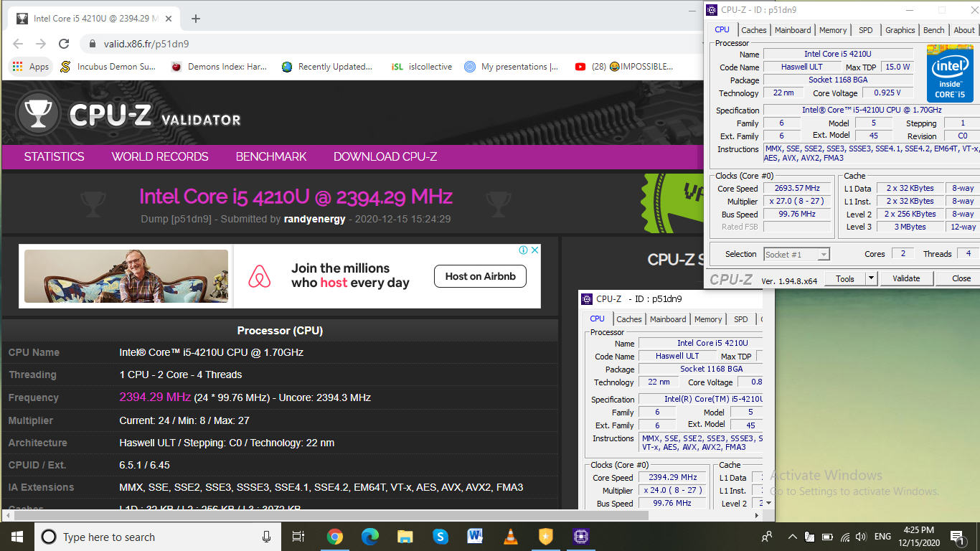The image size is (980, 551).
Task: Open a new Chrome tab
Action: coord(196,19)
